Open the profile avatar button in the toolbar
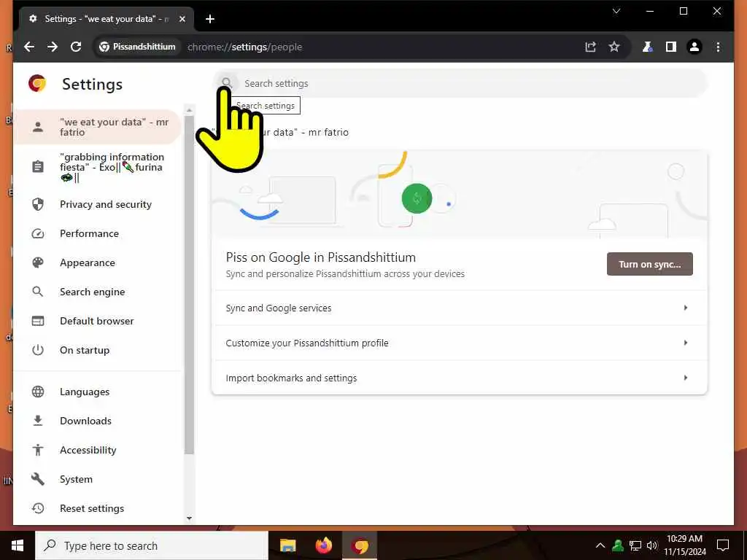Image resolution: width=747 pixels, height=560 pixels. (x=694, y=47)
